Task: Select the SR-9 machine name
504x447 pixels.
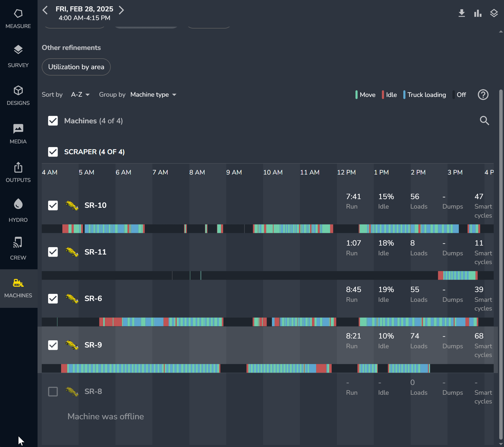Action: point(93,345)
